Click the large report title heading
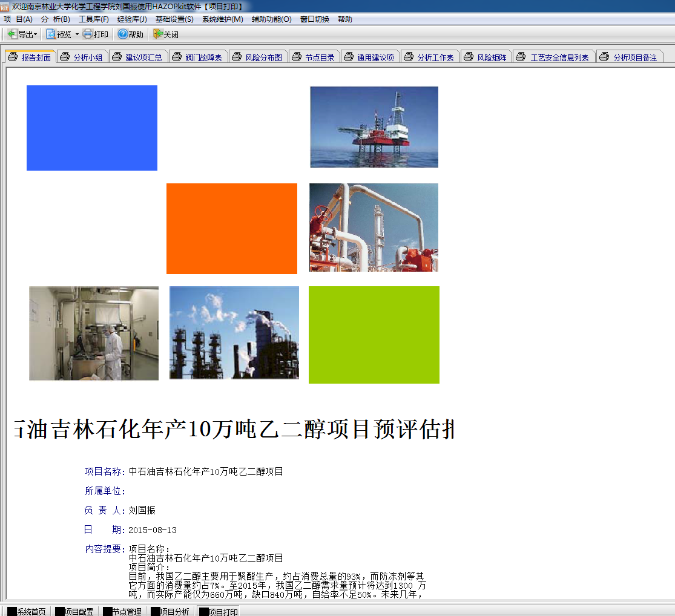This screenshot has height=616, width=675. tap(234, 429)
